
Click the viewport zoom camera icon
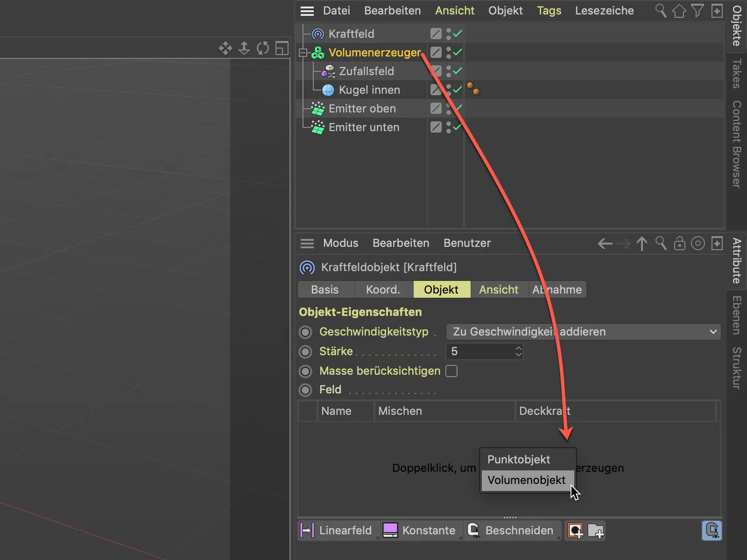[x=244, y=48]
